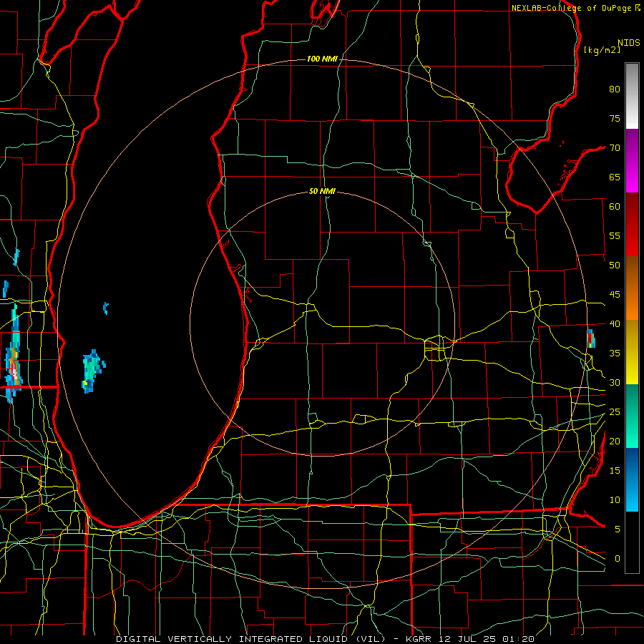Click the scale value 55

click(615, 235)
